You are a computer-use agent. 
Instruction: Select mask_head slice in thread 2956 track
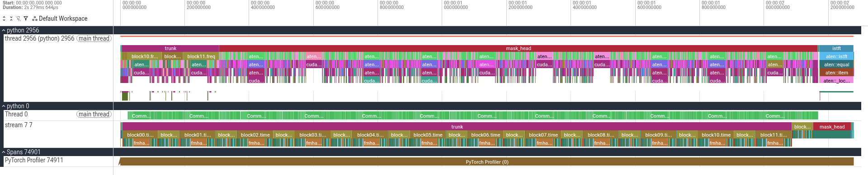coord(519,48)
